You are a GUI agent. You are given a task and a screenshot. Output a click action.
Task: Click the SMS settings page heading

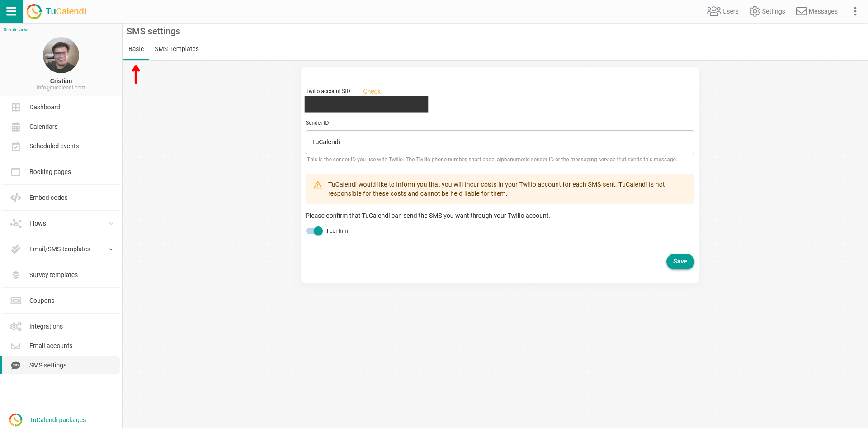click(153, 31)
